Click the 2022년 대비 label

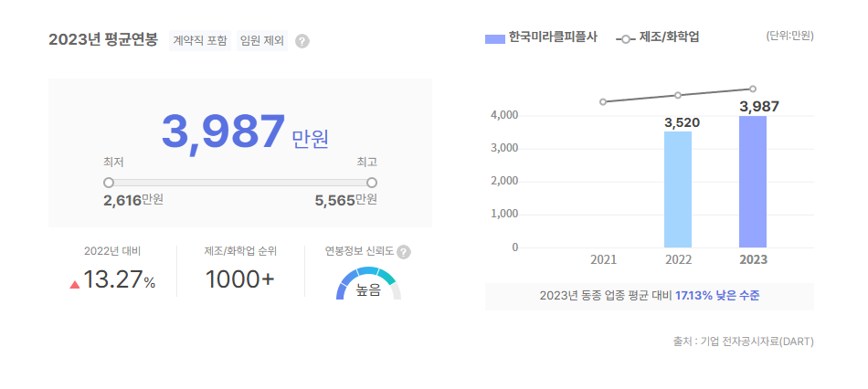click(x=113, y=251)
